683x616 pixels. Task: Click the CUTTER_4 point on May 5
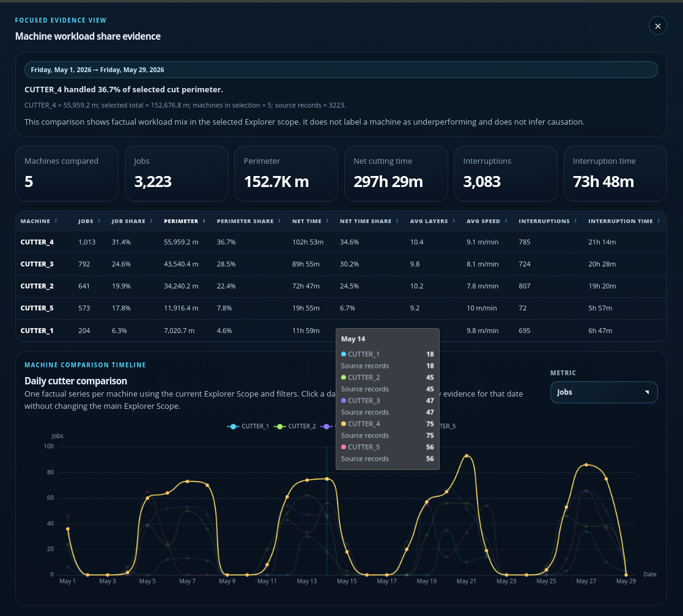(x=147, y=497)
